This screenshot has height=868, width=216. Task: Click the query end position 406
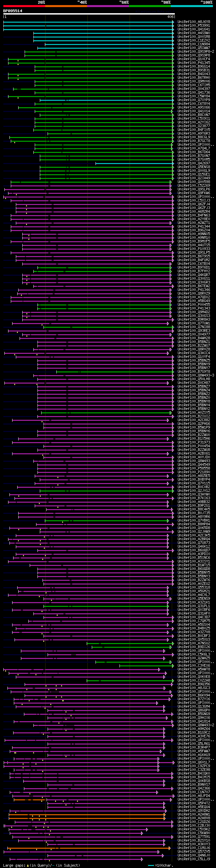click(x=170, y=17)
